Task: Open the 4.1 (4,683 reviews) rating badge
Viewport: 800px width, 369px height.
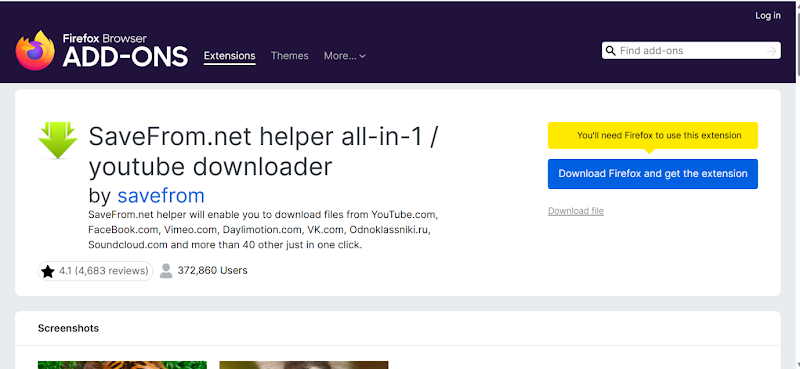Action: [95, 271]
